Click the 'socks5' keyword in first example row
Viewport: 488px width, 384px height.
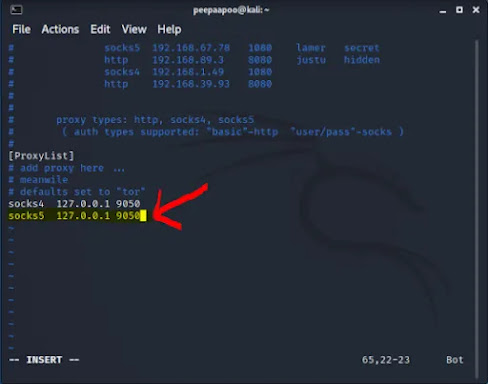[122, 48]
